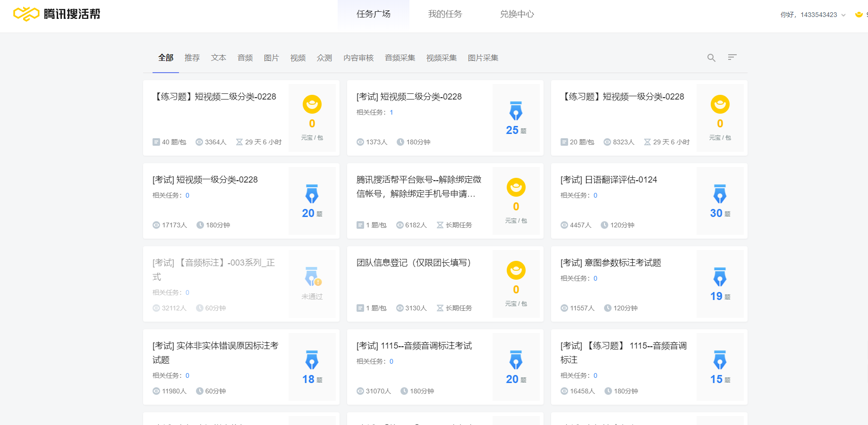Image resolution: width=868 pixels, height=425 pixels.
Task: Click the failed pen icon on 音频标注 card
Action: pos(312,277)
